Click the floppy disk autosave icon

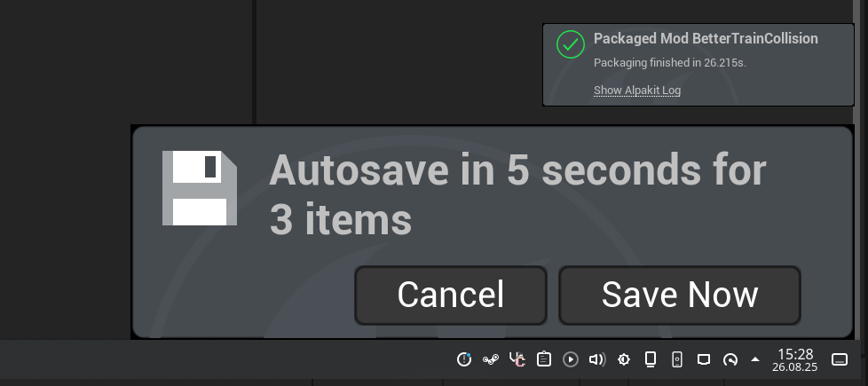click(200, 188)
